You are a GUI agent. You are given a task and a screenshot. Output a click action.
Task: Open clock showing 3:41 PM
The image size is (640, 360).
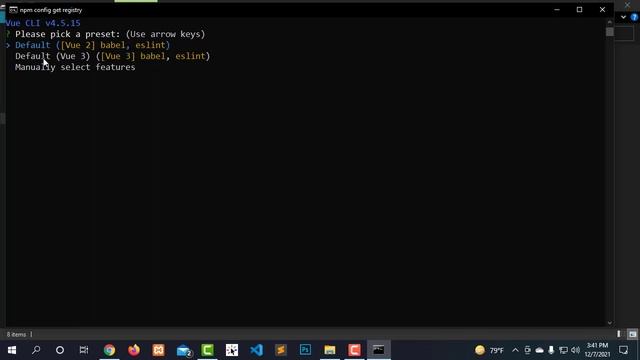pyautogui.click(x=597, y=350)
